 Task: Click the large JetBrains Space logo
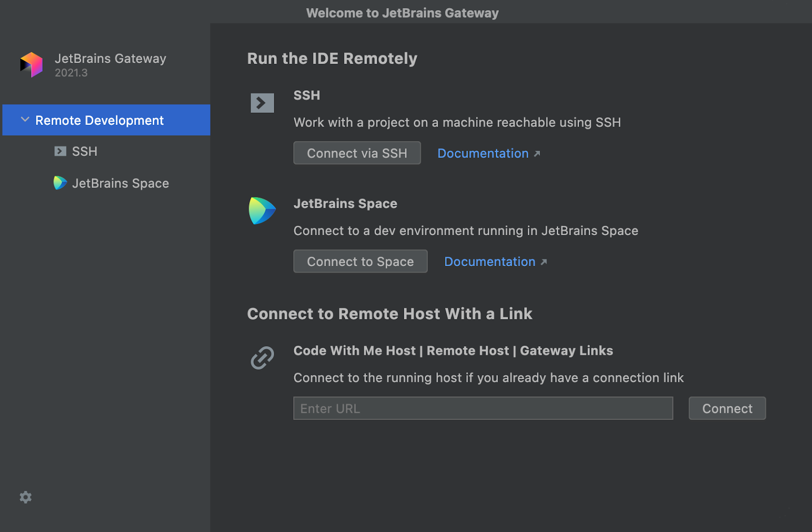(x=262, y=211)
